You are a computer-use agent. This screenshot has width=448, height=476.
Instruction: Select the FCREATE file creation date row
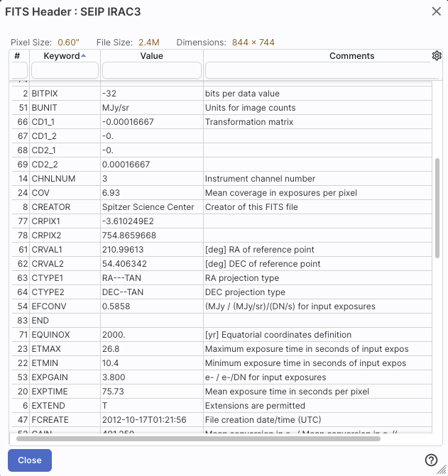click(x=213, y=420)
